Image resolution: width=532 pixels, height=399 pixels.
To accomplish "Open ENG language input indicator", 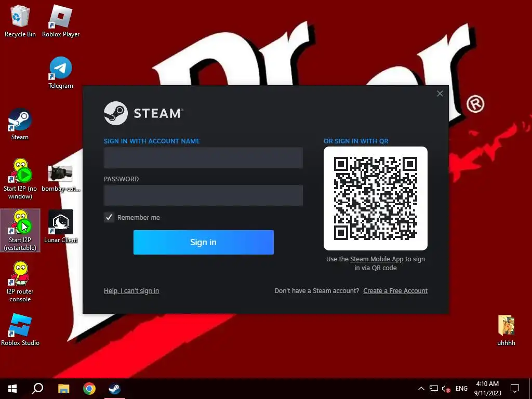I will [461, 389].
